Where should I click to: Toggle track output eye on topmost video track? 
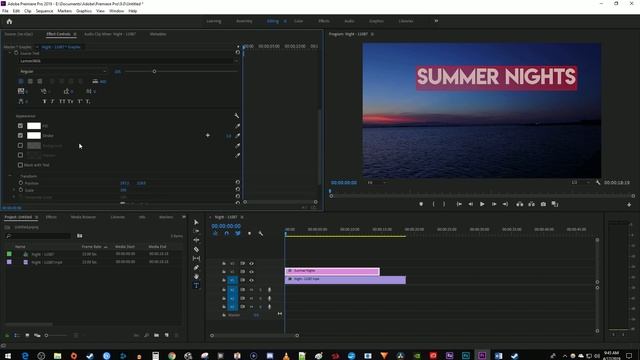(x=251, y=264)
